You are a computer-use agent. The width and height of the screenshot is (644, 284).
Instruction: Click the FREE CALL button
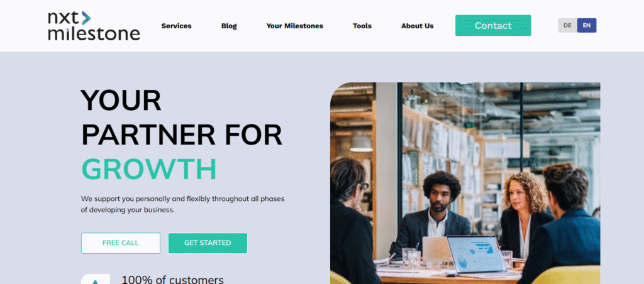pos(120,243)
